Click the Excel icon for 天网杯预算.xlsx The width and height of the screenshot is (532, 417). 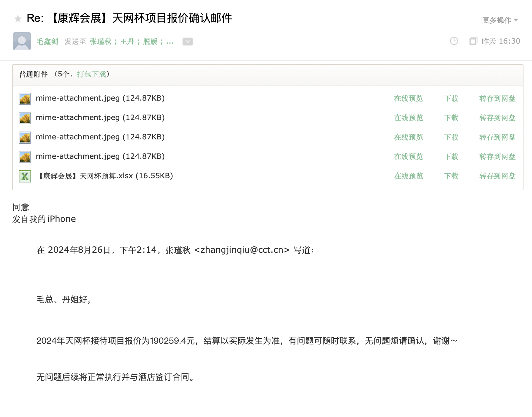click(x=25, y=176)
